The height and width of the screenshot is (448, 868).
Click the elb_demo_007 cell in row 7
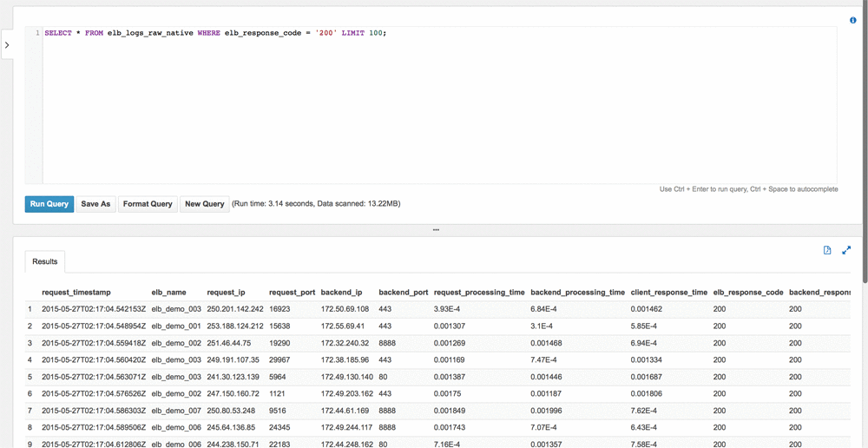[176, 411]
